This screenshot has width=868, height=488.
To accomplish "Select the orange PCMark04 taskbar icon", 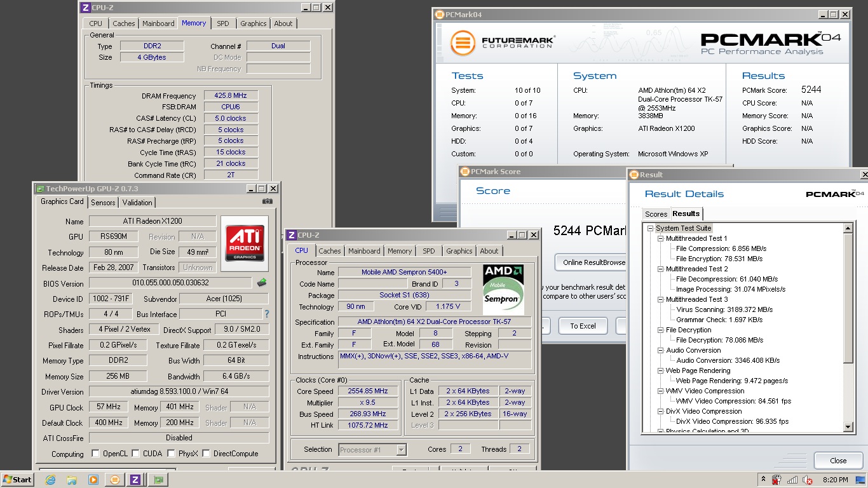I will point(115,480).
